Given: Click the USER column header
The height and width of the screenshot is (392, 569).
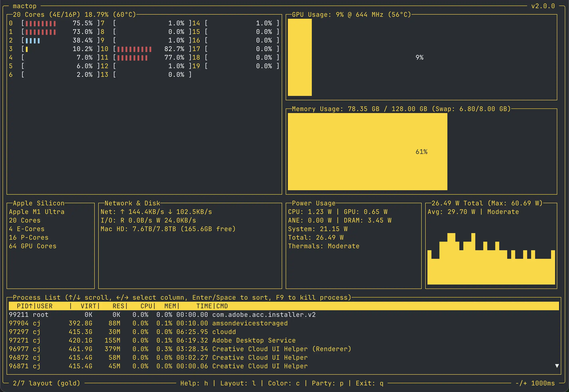Looking at the screenshot, I should pos(45,306).
